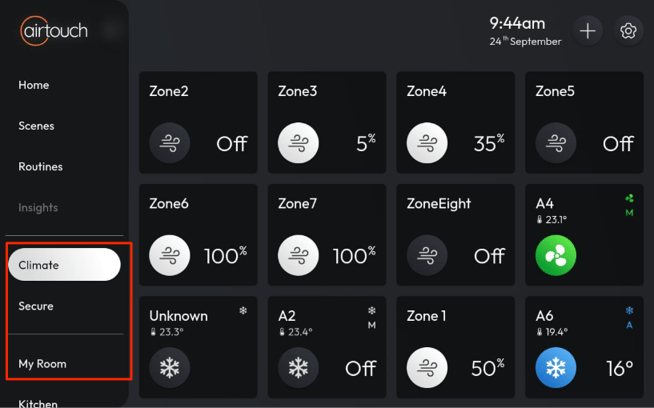654x408 pixels.
Task: Turn off Zone4 airflow button
Action: point(427,143)
